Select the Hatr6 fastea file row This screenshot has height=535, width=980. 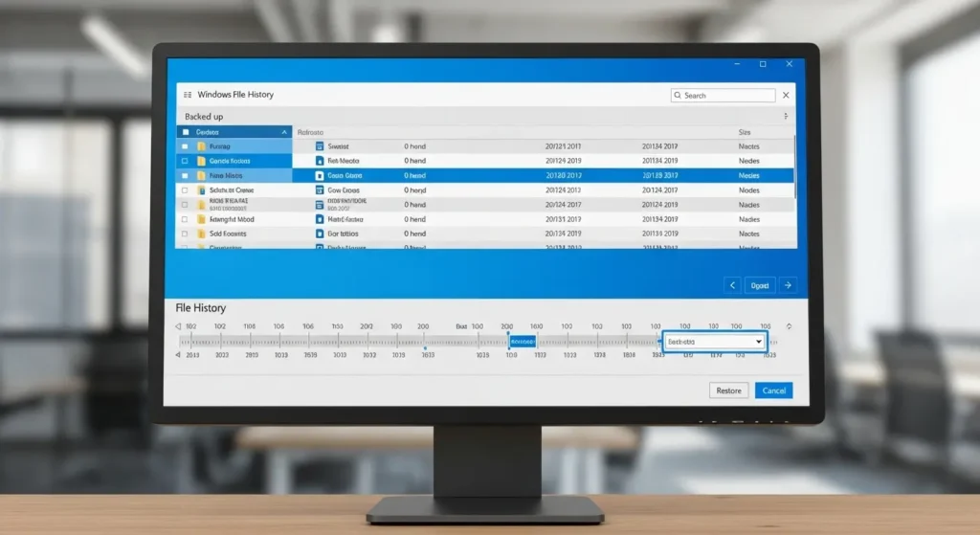click(545, 219)
